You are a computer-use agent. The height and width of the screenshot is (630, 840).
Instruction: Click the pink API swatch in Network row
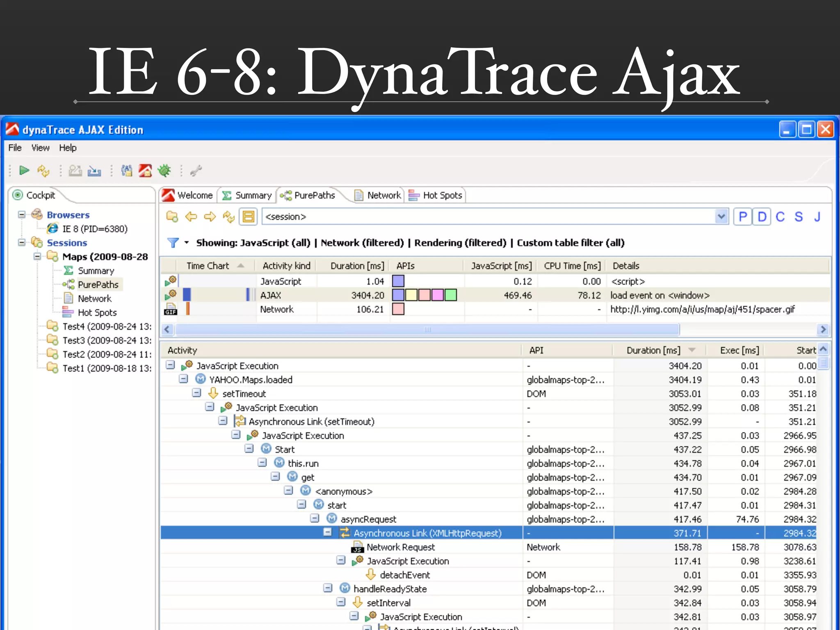click(x=398, y=309)
